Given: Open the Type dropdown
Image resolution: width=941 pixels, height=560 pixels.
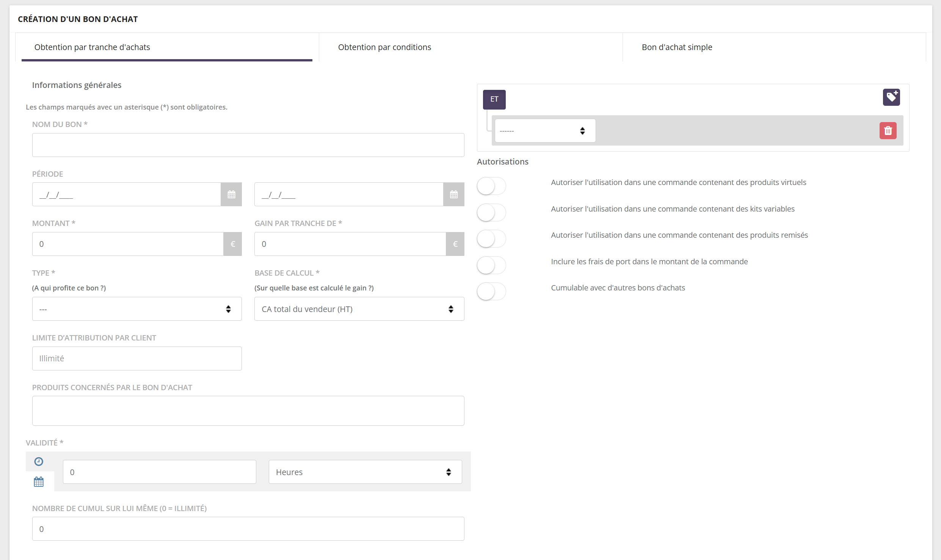Looking at the screenshot, I should [137, 309].
